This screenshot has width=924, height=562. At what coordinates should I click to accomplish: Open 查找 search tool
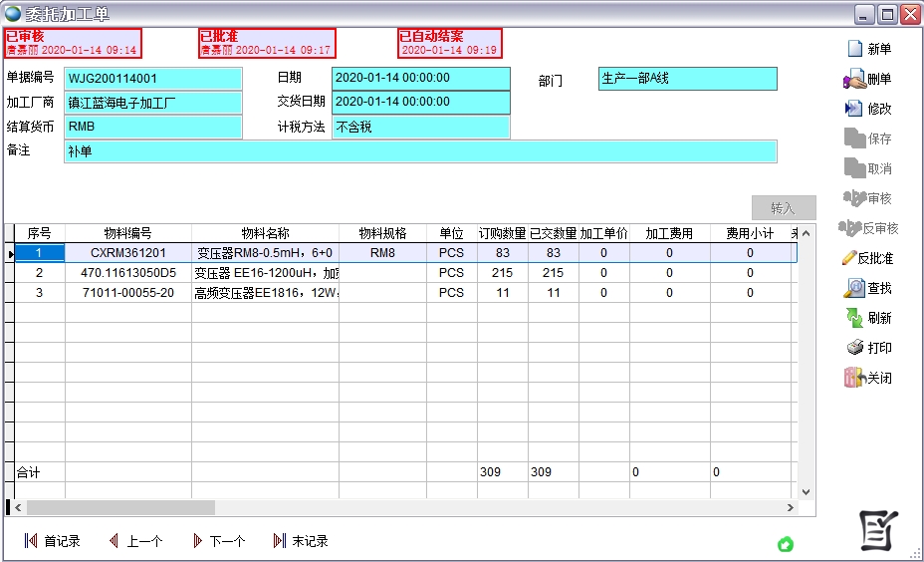click(854, 288)
